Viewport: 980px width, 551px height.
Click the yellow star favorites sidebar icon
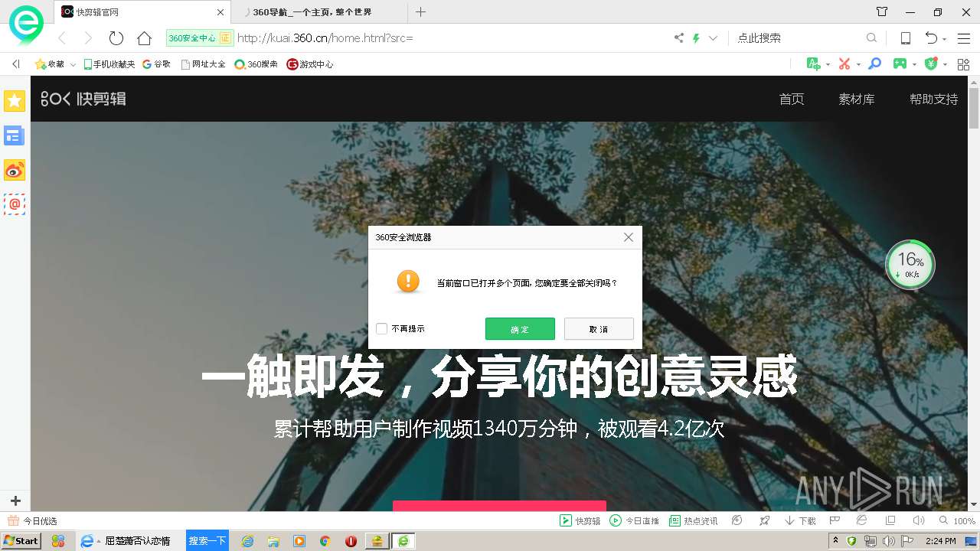[x=15, y=101]
